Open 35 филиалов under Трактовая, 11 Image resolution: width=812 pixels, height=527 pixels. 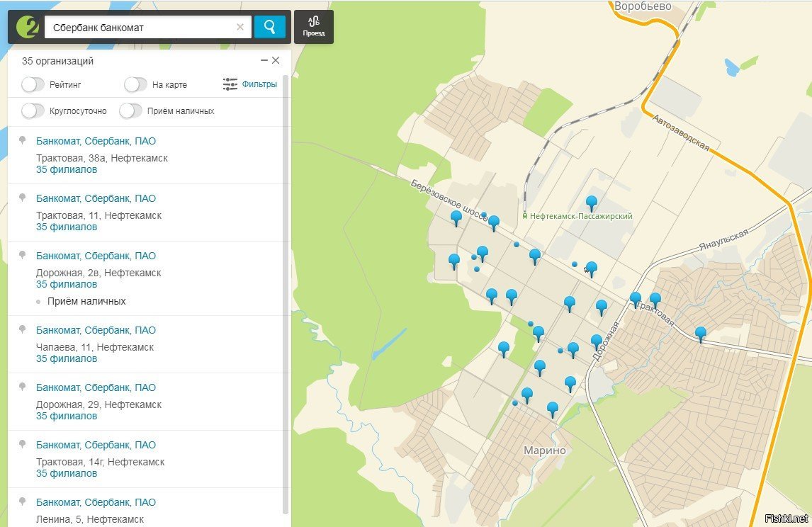[x=67, y=227]
